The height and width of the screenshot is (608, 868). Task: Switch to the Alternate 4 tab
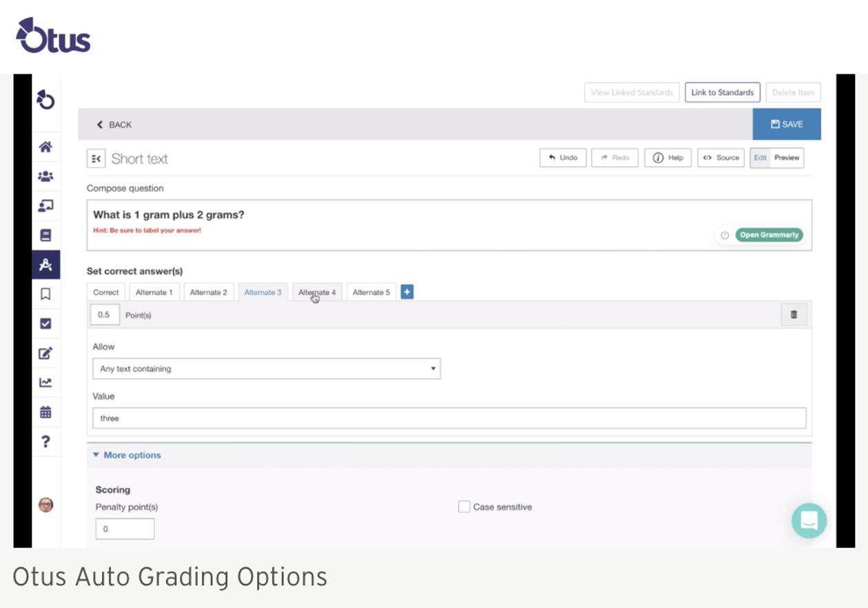click(x=317, y=292)
